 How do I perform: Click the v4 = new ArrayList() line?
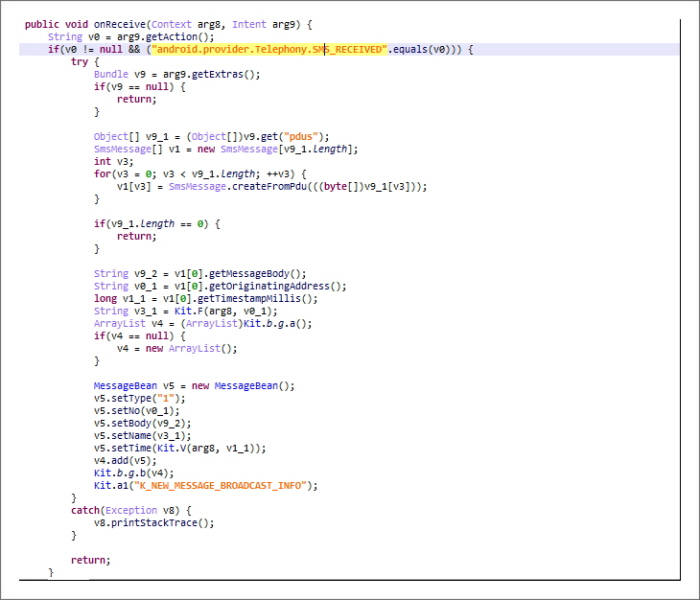pyautogui.click(x=177, y=349)
